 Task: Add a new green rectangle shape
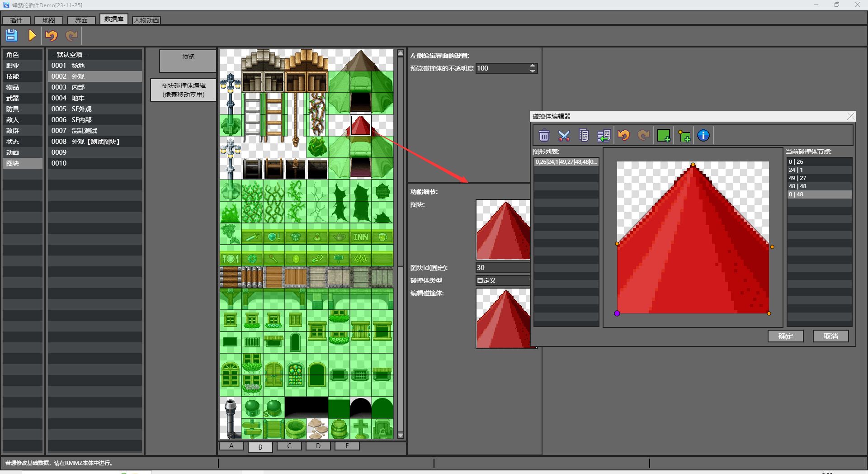click(664, 135)
